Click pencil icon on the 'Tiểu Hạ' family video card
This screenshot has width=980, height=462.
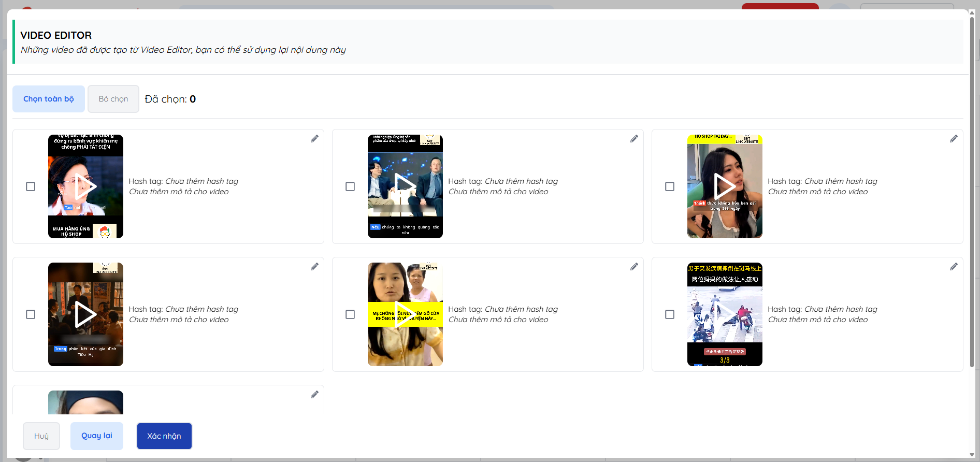pyautogui.click(x=314, y=267)
